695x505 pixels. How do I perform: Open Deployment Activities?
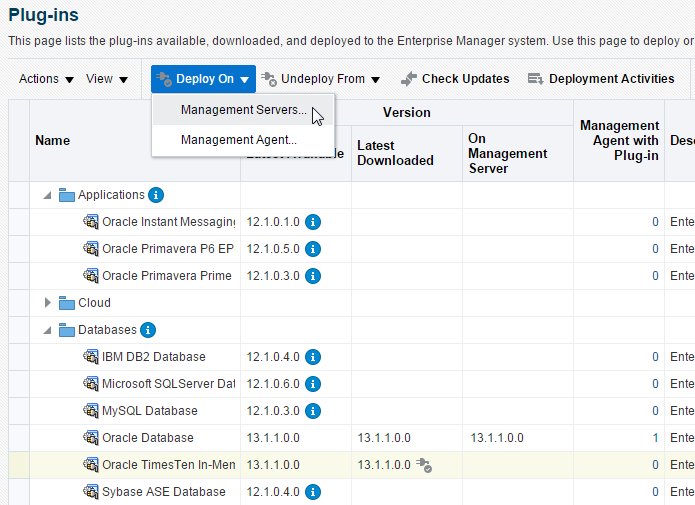coord(601,79)
